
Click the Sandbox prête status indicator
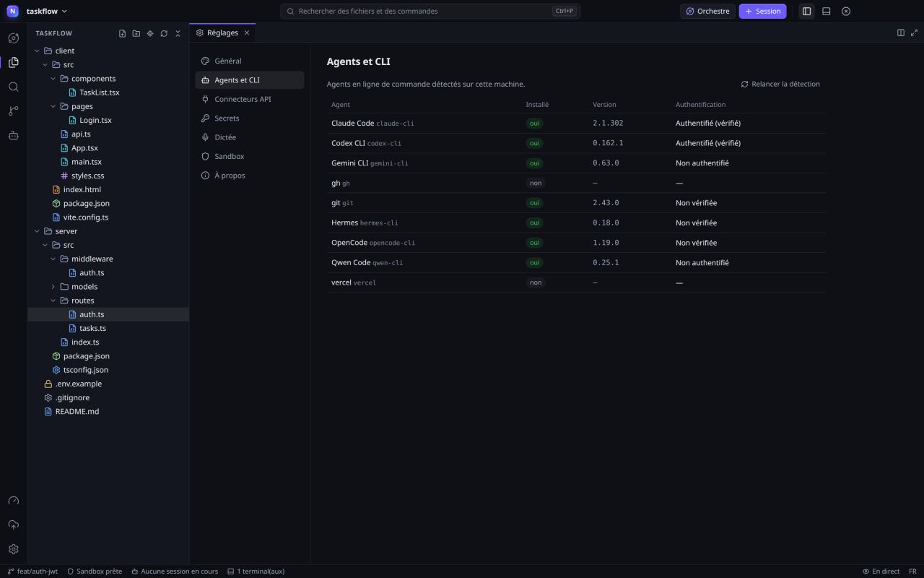pos(95,571)
